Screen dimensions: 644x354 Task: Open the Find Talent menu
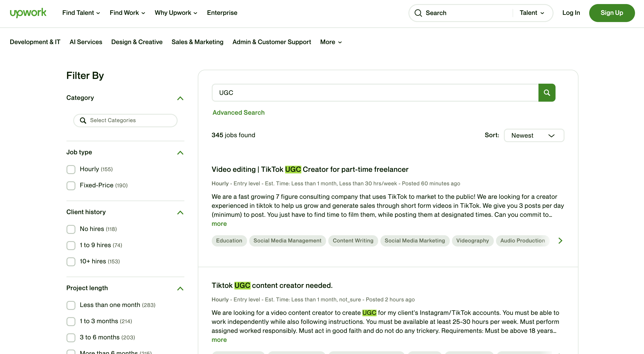pyautogui.click(x=81, y=13)
